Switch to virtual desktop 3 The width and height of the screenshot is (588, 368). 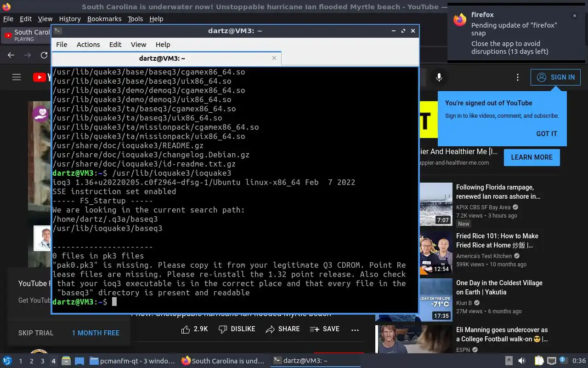(42, 361)
